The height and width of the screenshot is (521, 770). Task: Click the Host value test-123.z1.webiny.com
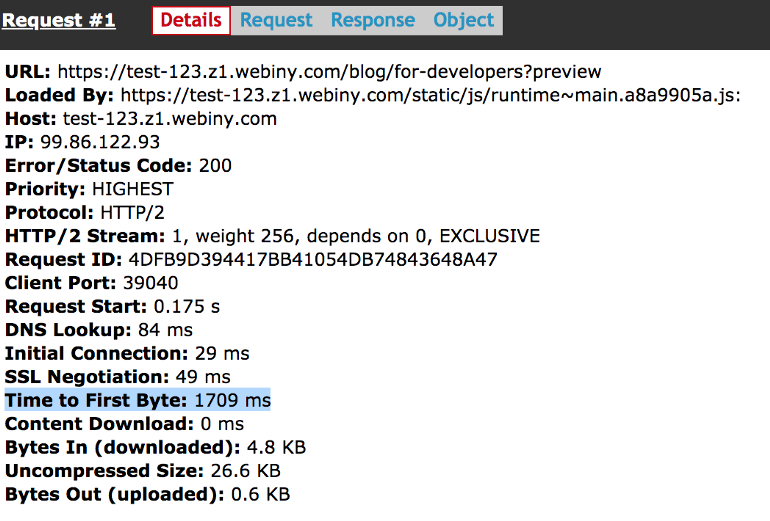click(170, 119)
